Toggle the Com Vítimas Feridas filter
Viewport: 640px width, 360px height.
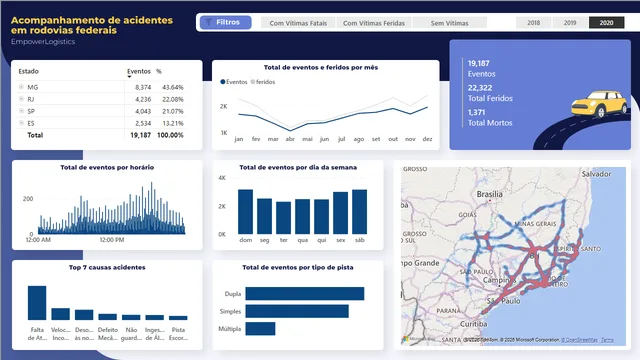pyautogui.click(x=374, y=23)
